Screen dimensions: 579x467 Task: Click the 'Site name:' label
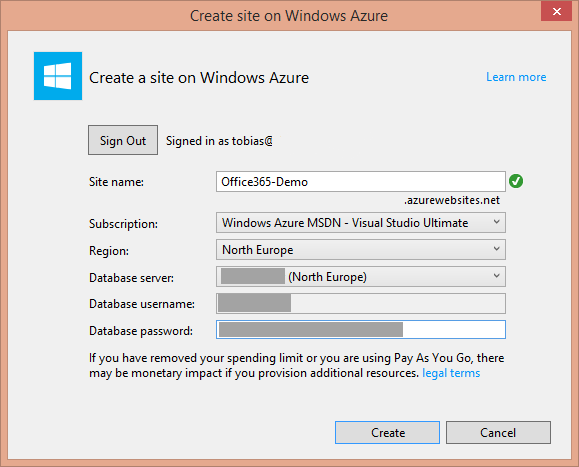pyautogui.click(x=116, y=182)
